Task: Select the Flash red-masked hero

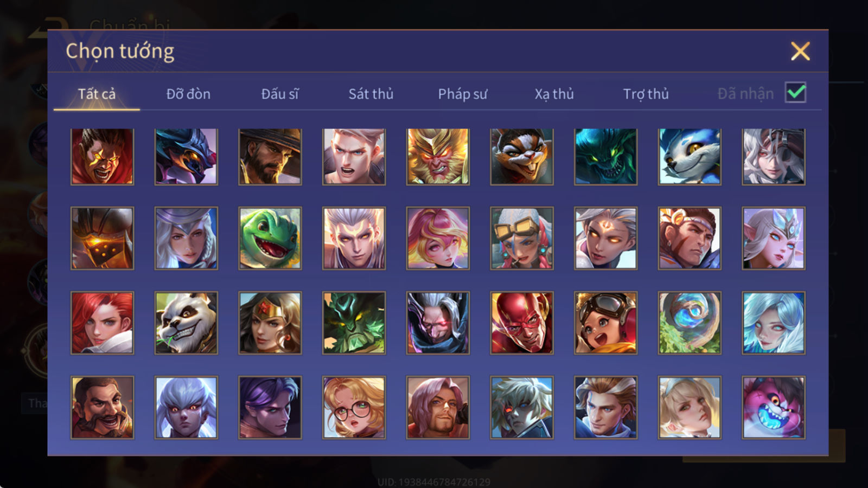Action: tap(522, 323)
